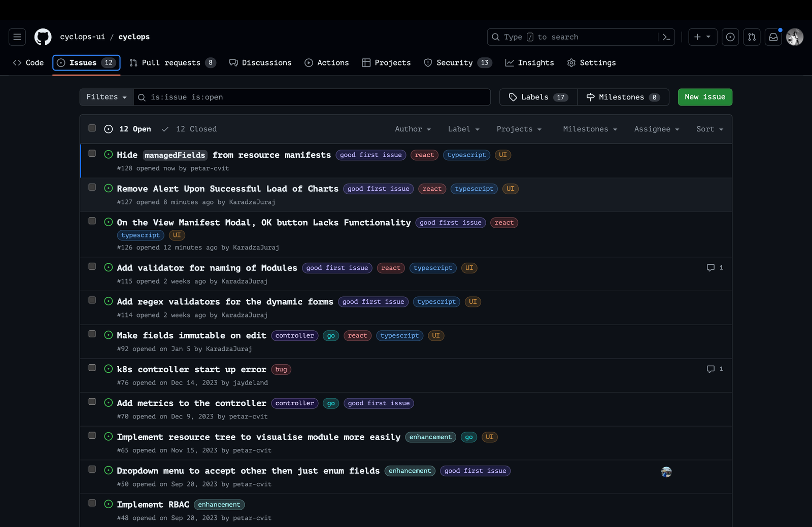This screenshot has height=527, width=812.
Task: Open issue Implement RBAC
Action: [153, 505]
